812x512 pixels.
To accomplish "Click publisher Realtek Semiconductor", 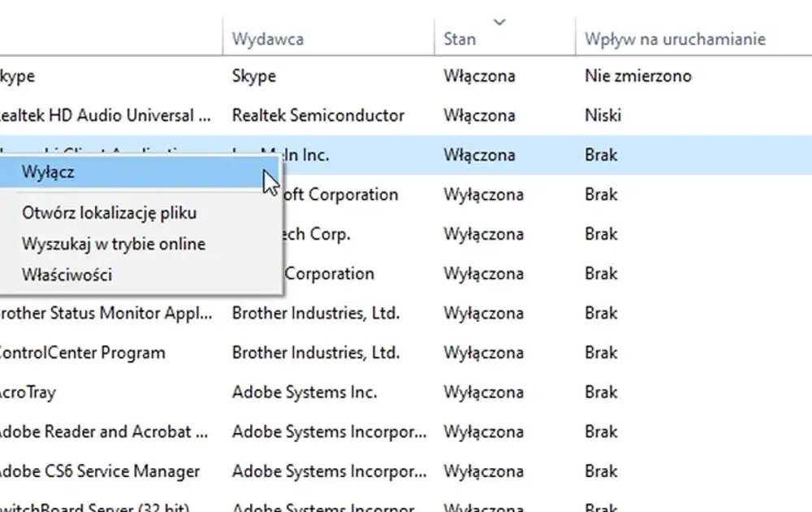I will point(318,115).
